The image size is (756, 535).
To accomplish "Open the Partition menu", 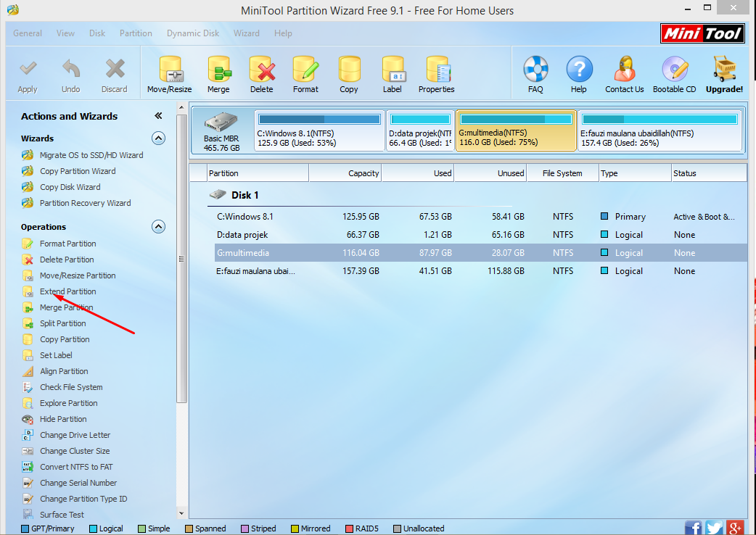I will [136, 33].
